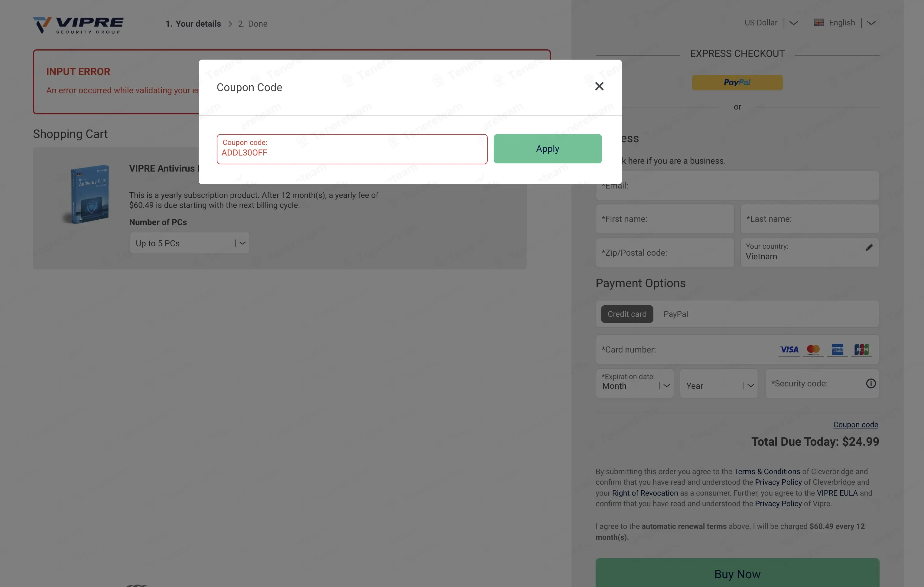The height and width of the screenshot is (587, 924).
Task: Click into the Zip/Postal code field
Action: pyautogui.click(x=665, y=253)
